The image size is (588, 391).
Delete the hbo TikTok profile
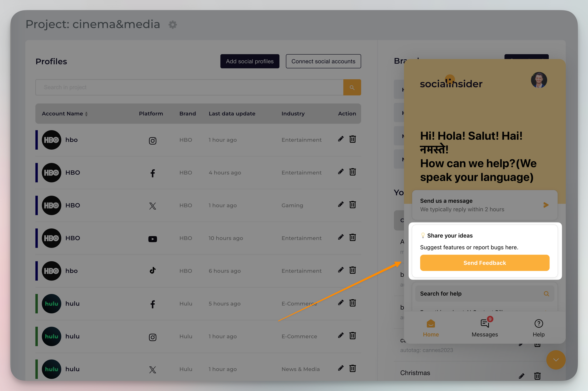tap(353, 270)
